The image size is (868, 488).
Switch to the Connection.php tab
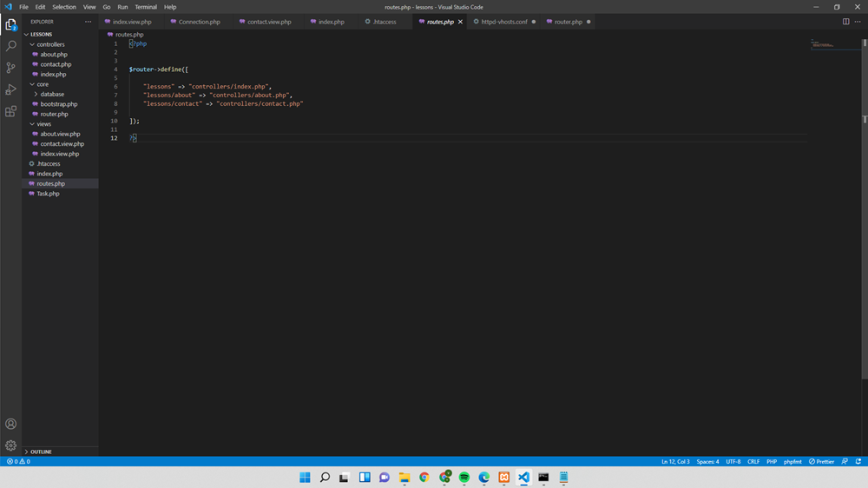pyautogui.click(x=199, y=22)
